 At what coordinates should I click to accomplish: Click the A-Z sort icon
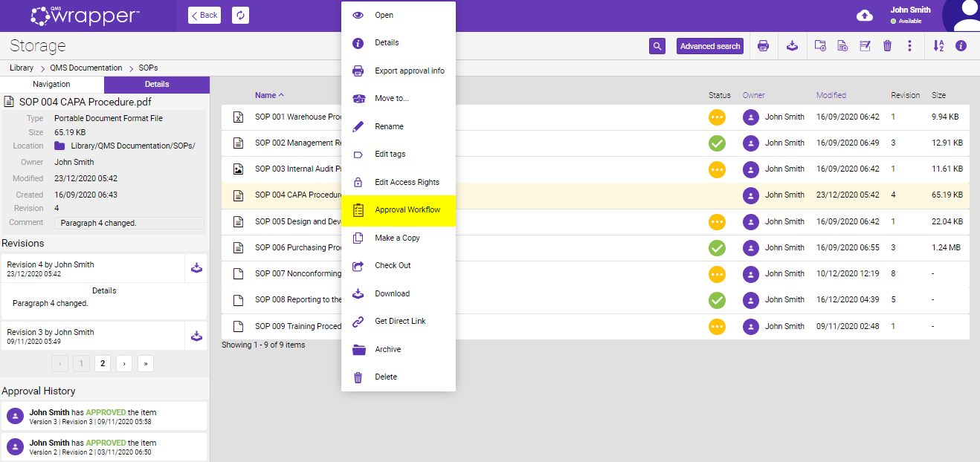click(x=938, y=46)
